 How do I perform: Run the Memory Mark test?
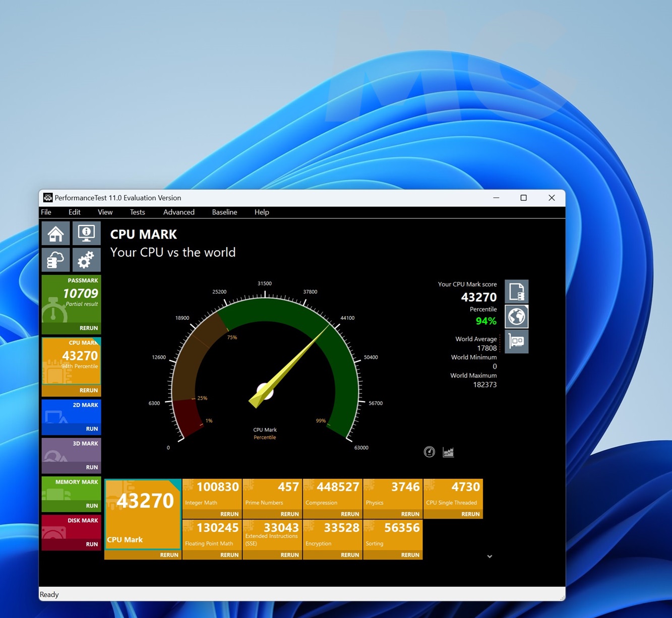click(x=92, y=506)
